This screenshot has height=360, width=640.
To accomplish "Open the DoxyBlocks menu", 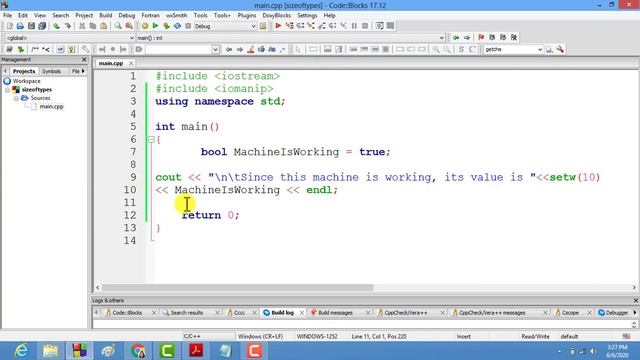I will tap(276, 15).
